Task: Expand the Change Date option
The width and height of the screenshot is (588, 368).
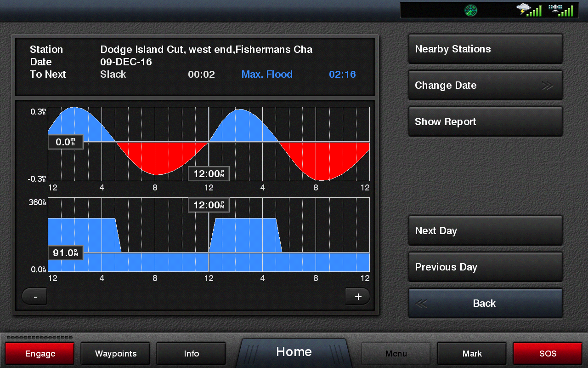Action: [x=485, y=86]
